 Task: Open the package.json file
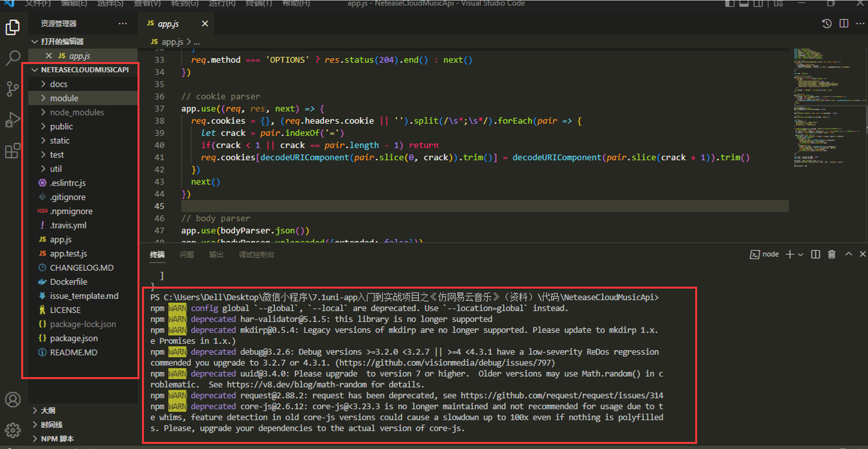(84, 338)
